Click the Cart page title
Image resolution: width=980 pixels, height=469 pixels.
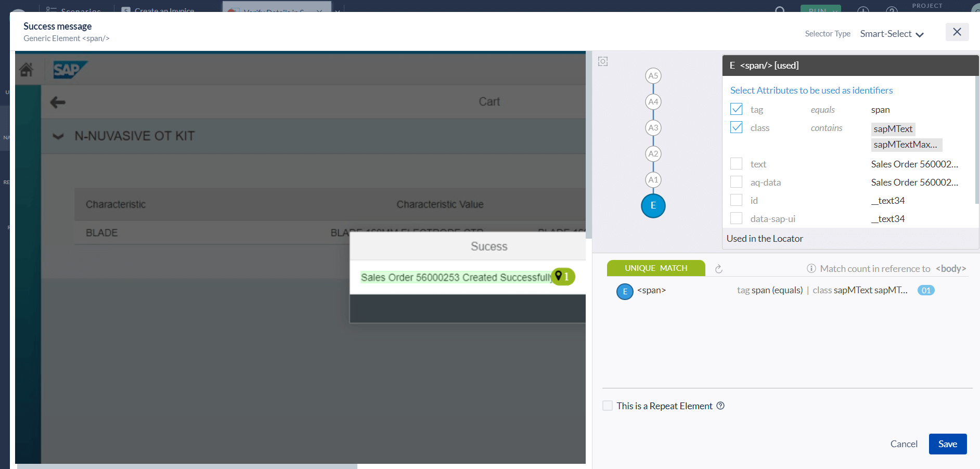click(x=489, y=102)
